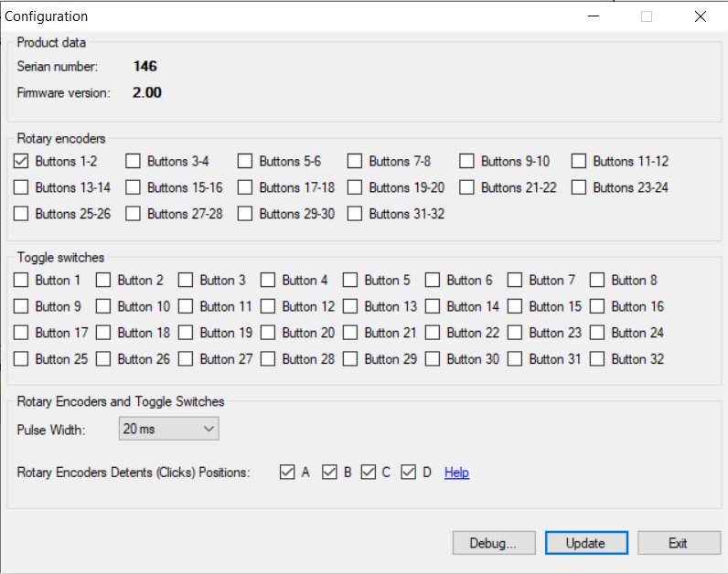Viewport: 728px width, 574px height.
Task: Click the Exit button
Action: click(678, 543)
